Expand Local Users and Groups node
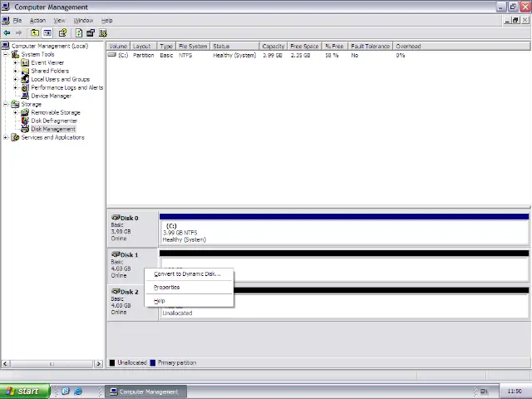The width and height of the screenshot is (532, 399). (x=15, y=79)
